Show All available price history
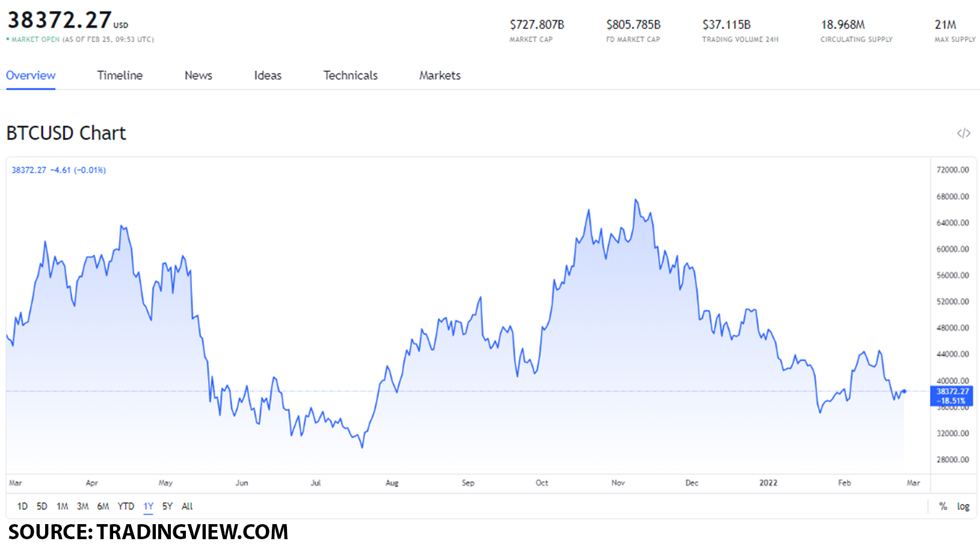The width and height of the screenshot is (980, 547). click(187, 506)
